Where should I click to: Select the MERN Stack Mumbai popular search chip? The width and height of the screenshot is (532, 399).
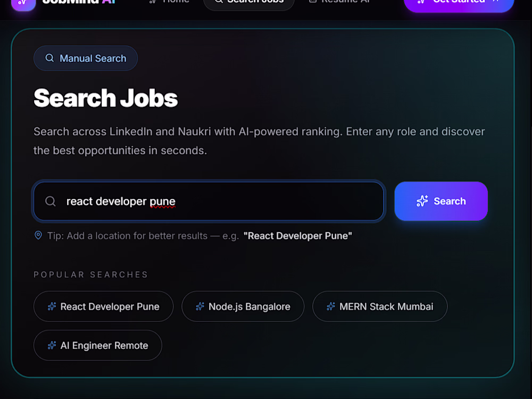(380, 306)
